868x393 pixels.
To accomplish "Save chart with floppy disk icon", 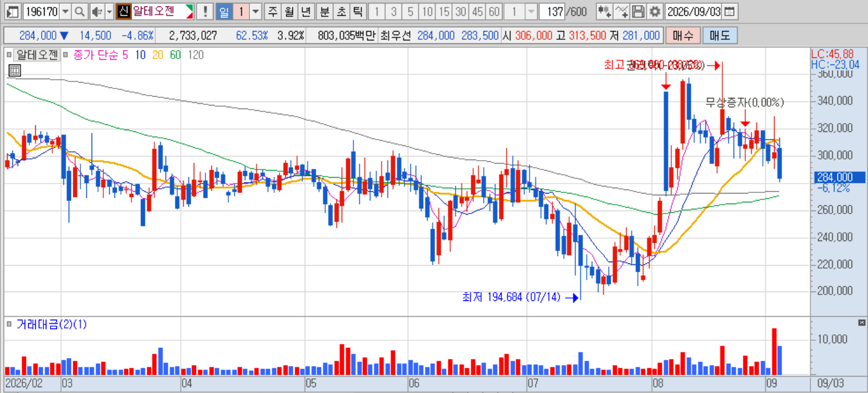I will (x=639, y=11).
